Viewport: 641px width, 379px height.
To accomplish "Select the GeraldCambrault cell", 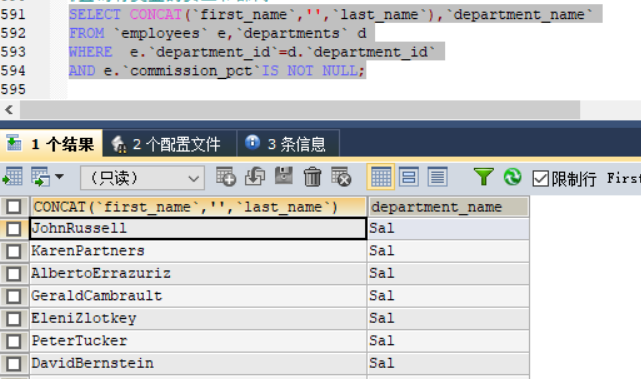I will [198, 296].
